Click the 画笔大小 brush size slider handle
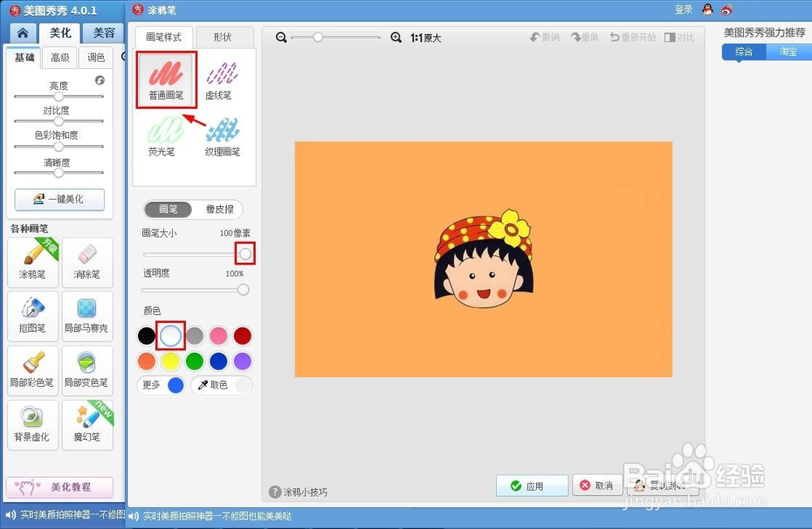Screen dimensions: 812x529 (245, 254)
